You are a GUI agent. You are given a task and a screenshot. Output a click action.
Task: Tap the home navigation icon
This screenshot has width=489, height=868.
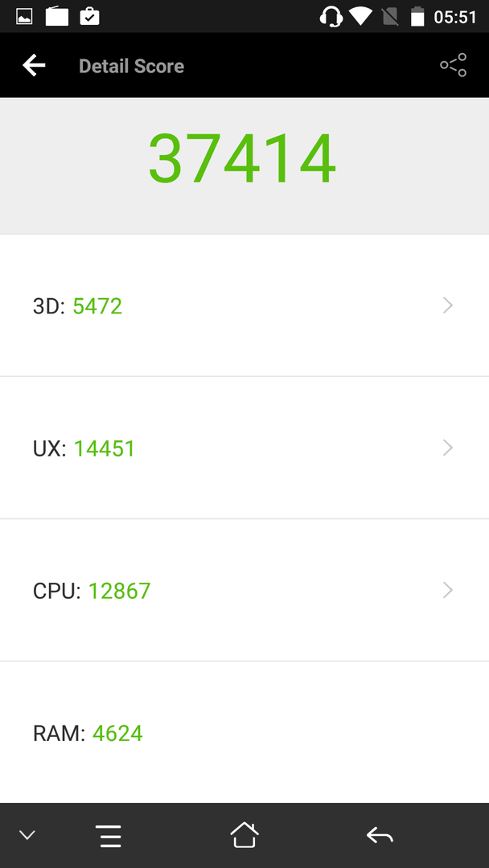click(x=244, y=835)
